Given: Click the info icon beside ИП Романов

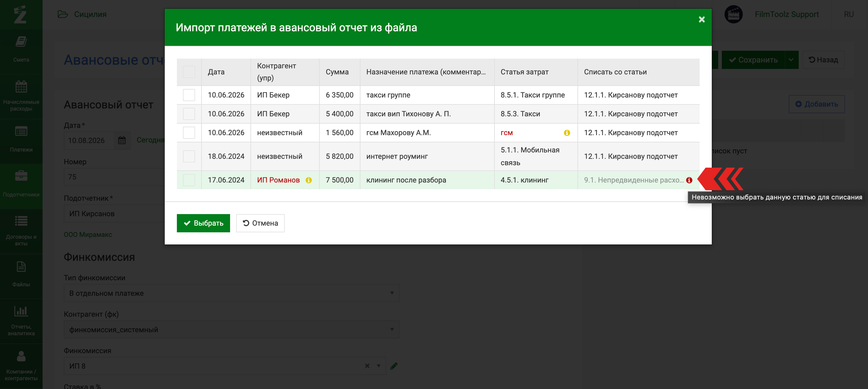Looking at the screenshot, I should click(x=308, y=180).
